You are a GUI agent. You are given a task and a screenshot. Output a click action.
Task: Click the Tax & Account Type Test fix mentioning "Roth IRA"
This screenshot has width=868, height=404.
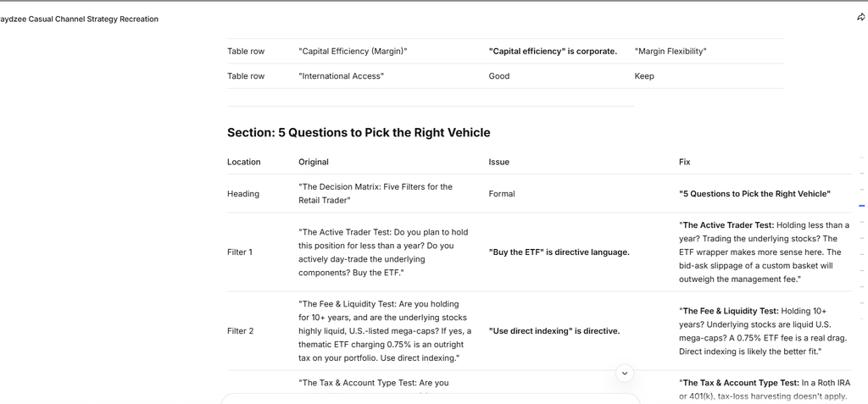tap(765, 390)
